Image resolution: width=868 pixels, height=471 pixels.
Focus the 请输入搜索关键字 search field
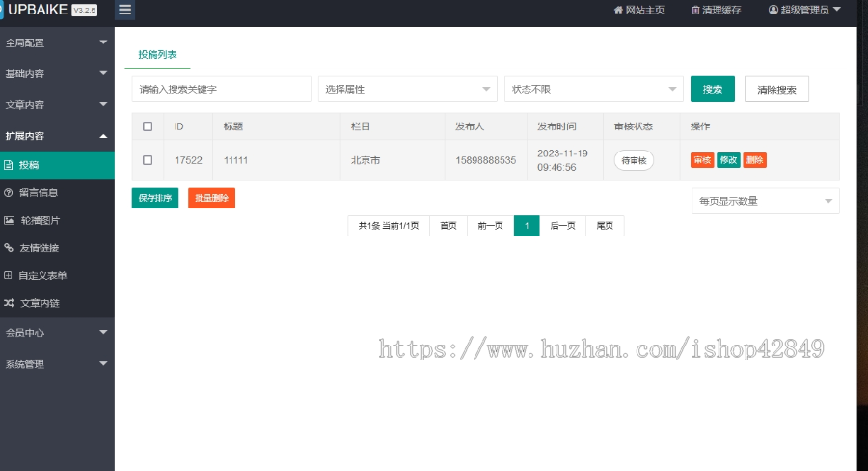tap(222, 89)
